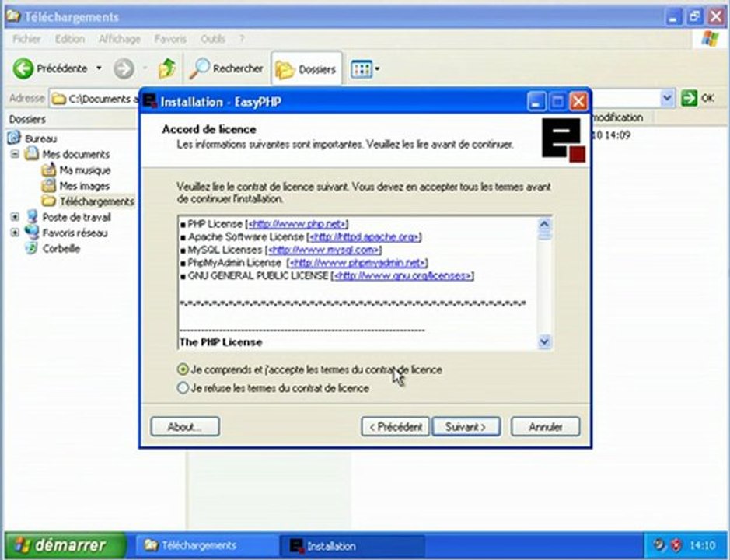Open the Outils menu
Screen dimensions: 730x560
click(x=213, y=39)
